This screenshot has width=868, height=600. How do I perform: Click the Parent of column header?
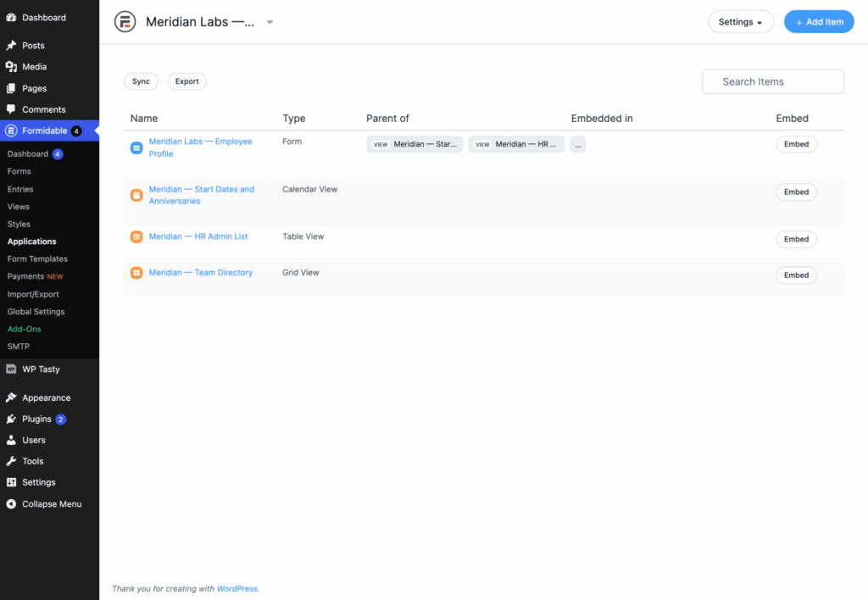(x=387, y=119)
